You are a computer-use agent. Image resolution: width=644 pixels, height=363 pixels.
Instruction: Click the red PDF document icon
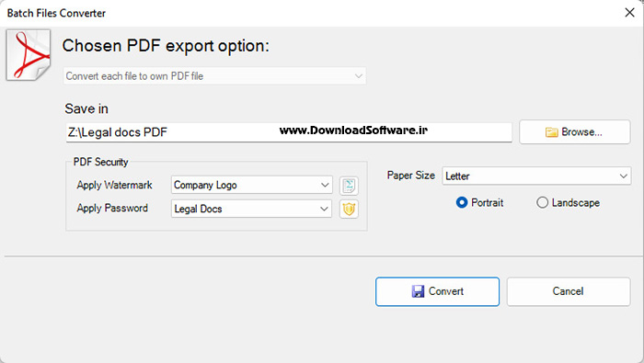click(29, 55)
